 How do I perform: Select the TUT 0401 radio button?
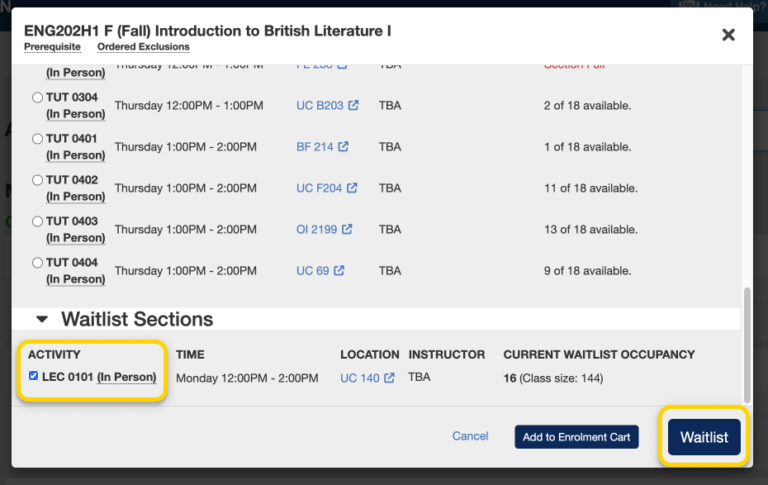tap(37, 139)
